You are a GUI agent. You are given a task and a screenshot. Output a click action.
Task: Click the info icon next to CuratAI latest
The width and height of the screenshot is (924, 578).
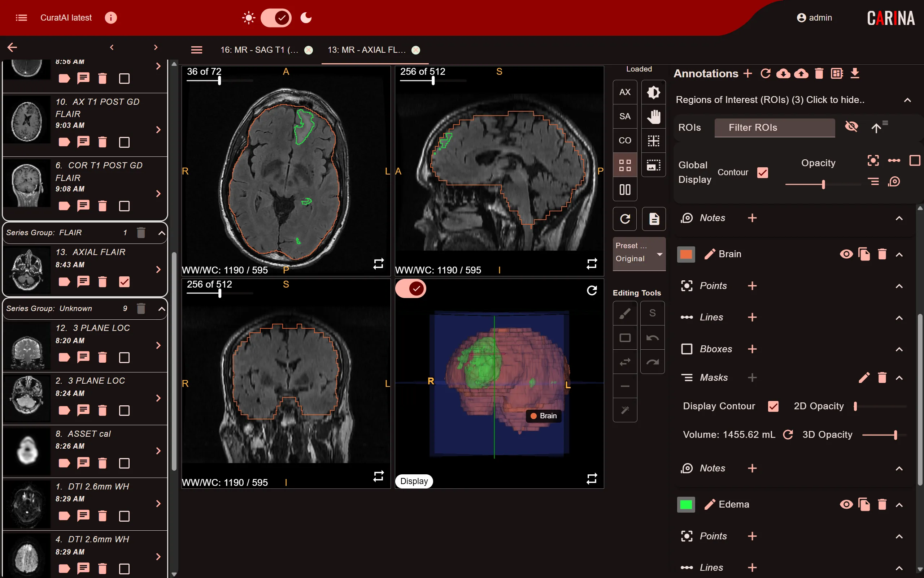(x=111, y=18)
